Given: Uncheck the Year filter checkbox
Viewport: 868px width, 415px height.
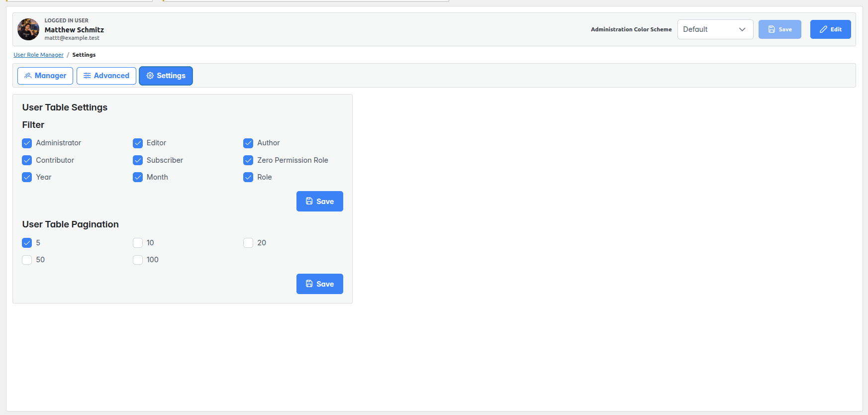Looking at the screenshot, I should (27, 177).
